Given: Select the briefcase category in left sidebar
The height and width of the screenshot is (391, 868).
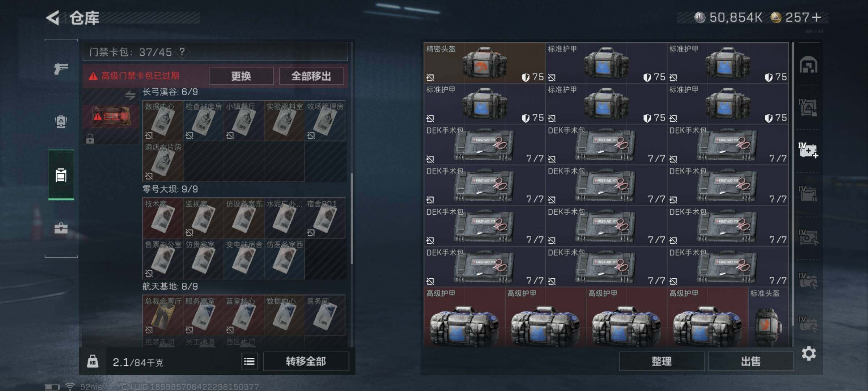Looking at the screenshot, I should 61,228.
